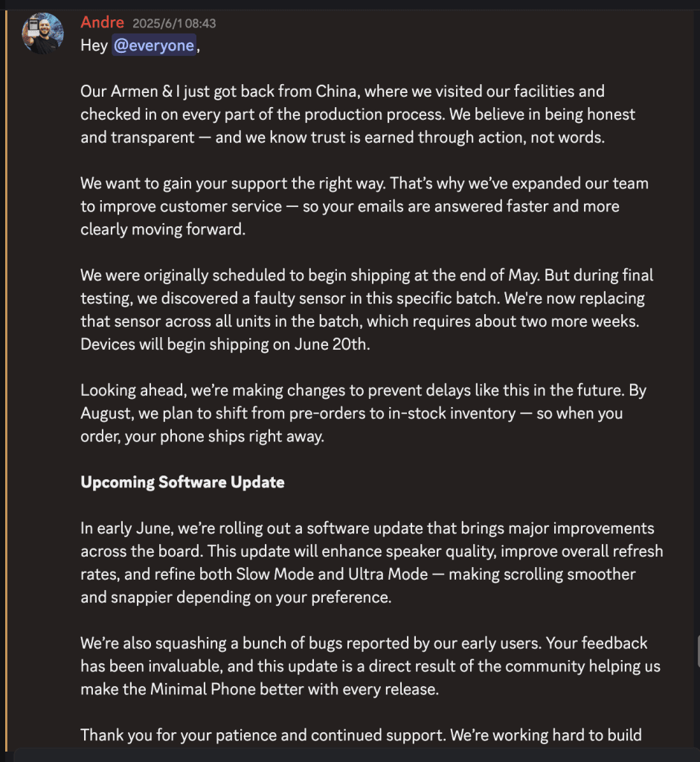Click the Hey greeting before the mention
This screenshot has width=700, height=762.
94,45
